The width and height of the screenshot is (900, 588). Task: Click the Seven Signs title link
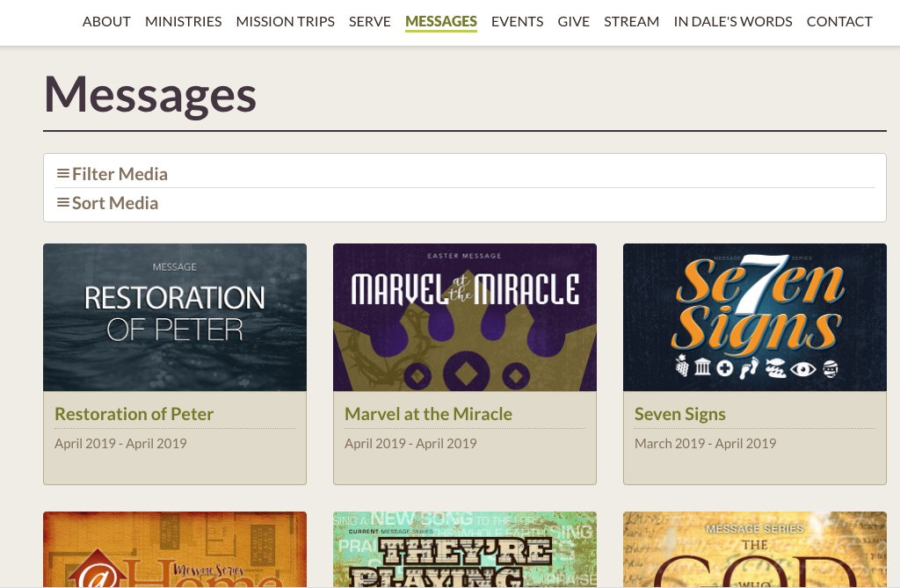click(679, 413)
